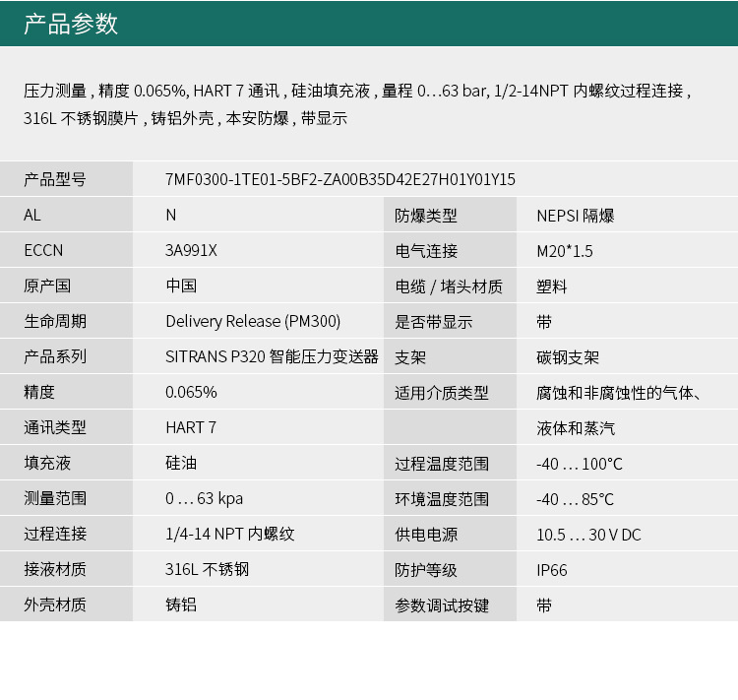Screen dimensions: 738x700
Task: Click the 过程连接 label
Action: (x=55, y=534)
